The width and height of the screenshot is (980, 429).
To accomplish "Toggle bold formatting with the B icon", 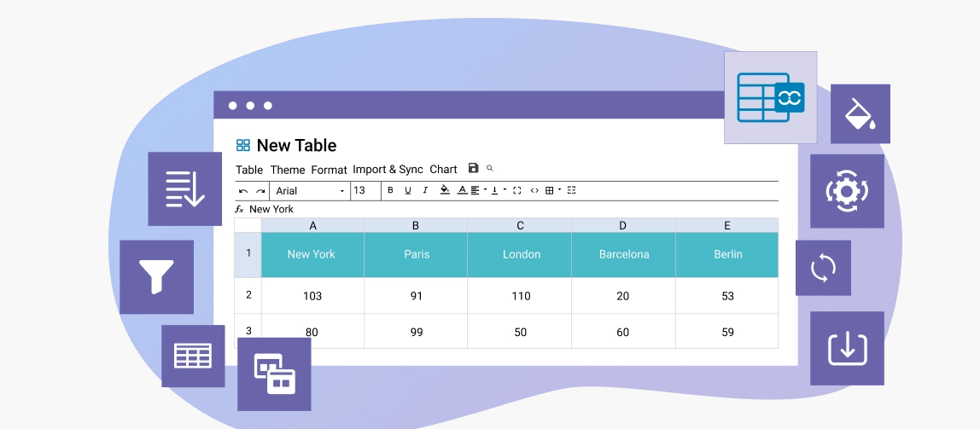I will point(391,190).
